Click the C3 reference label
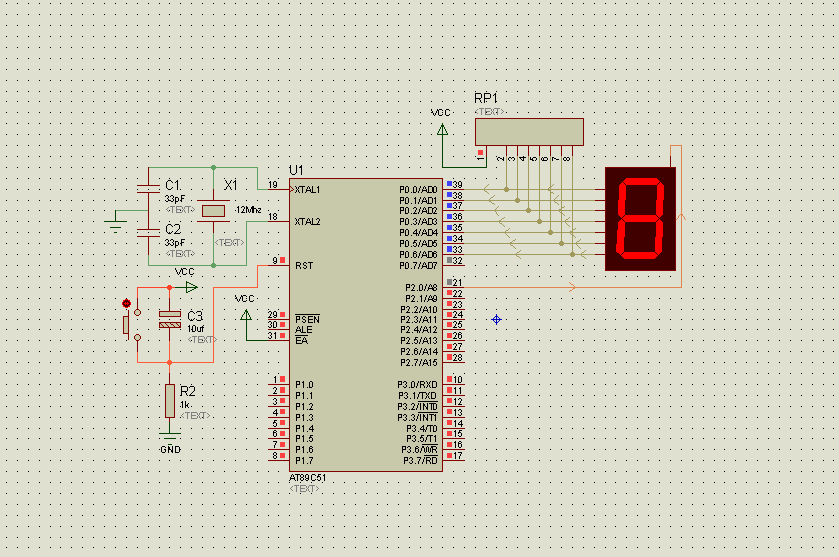Image resolution: width=839 pixels, height=557 pixels. [x=195, y=316]
